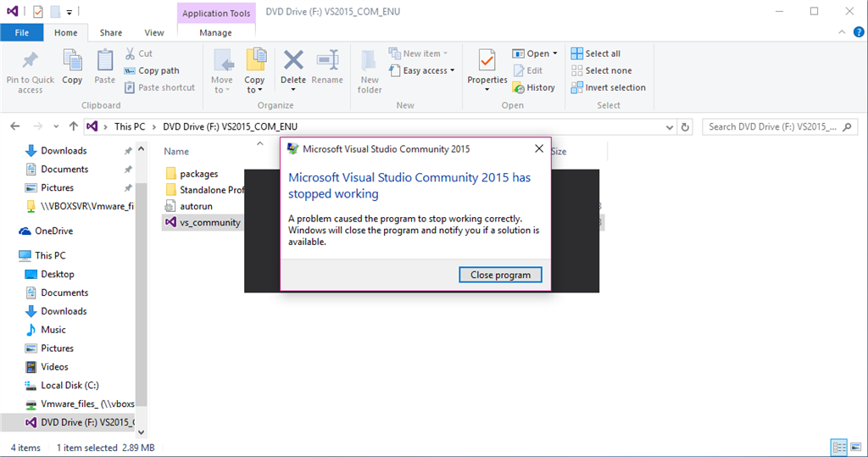
Task: Click the Rename ribbon icon
Action: (x=327, y=60)
